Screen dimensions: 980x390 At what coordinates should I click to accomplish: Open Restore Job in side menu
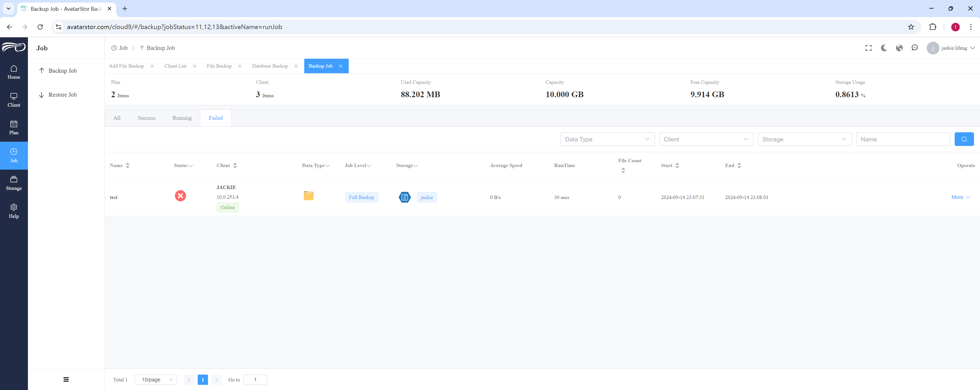pyautogui.click(x=62, y=95)
